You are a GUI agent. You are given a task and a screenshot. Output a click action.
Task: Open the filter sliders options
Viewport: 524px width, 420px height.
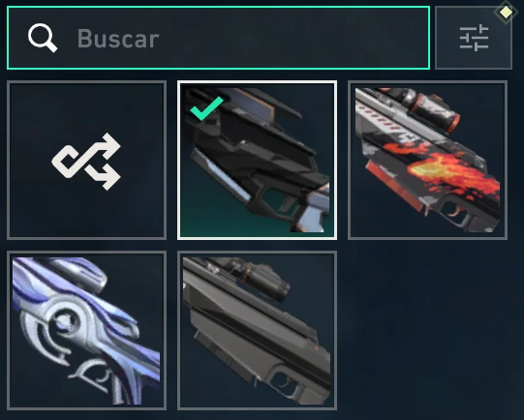click(x=474, y=38)
